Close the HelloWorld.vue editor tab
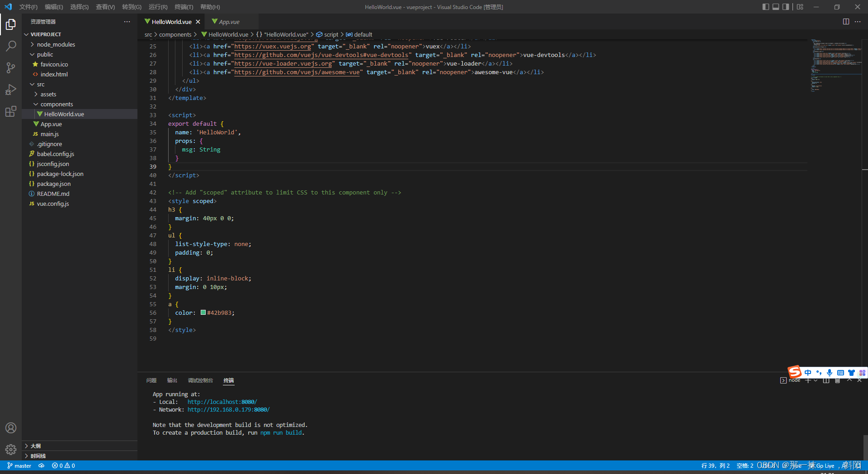Viewport: 868px width, 474px height. click(x=198, y=22)
